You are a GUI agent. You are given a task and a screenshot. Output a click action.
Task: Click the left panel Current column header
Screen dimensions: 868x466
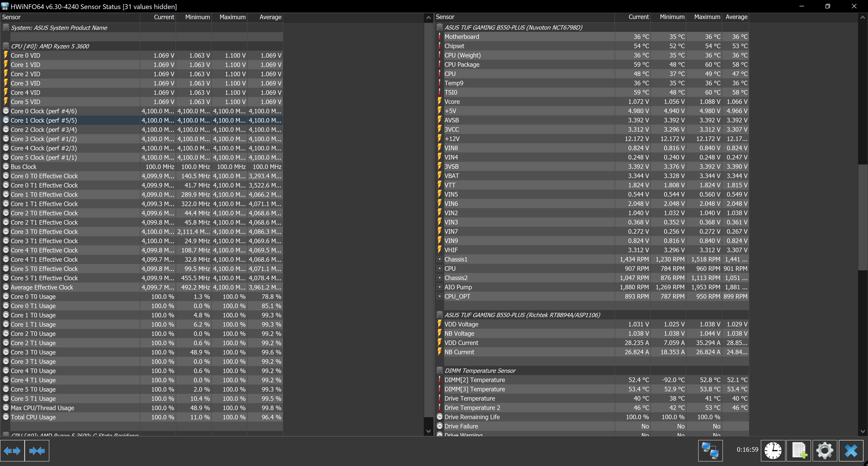158,17
